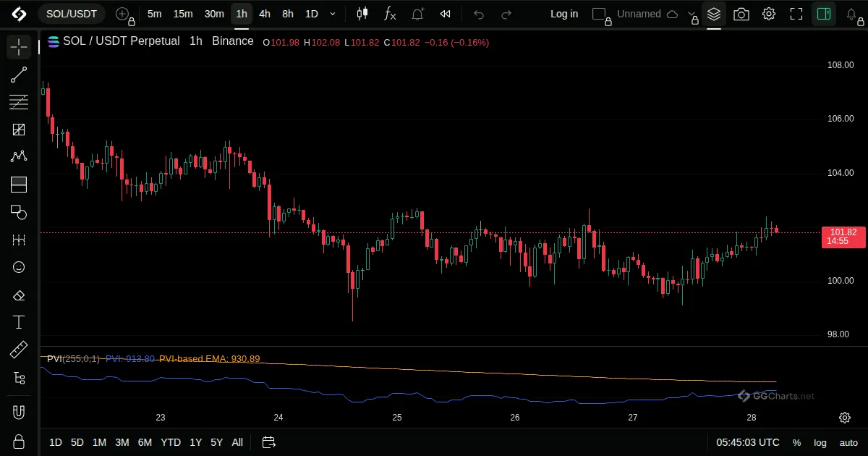Set date range to 6M

(145, 442)
